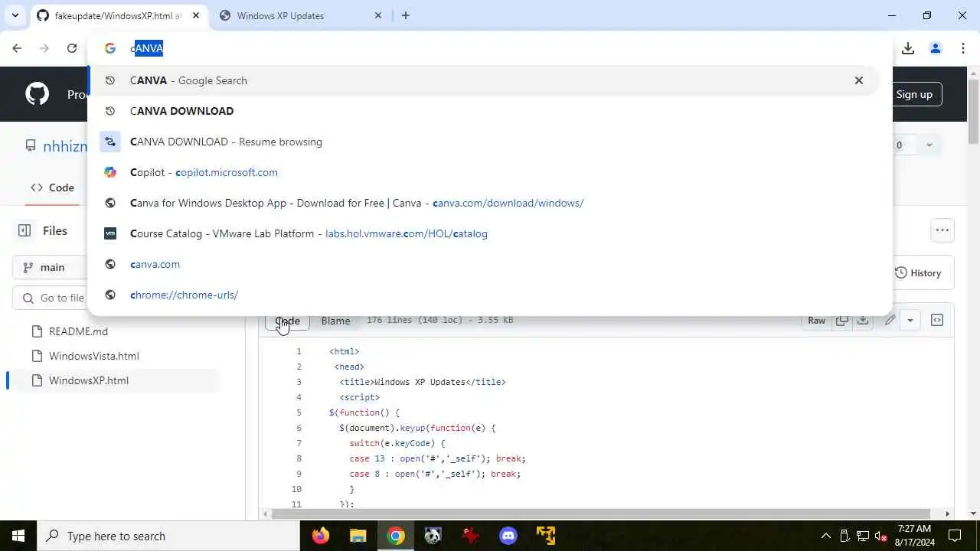
Task: Open the network tray icon
Action: coord(863,536)
